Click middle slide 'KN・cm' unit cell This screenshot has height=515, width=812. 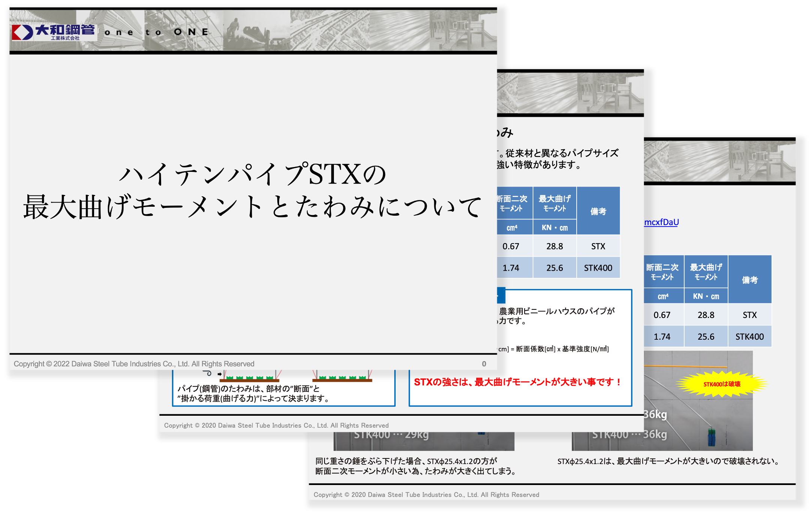[555, 227]
